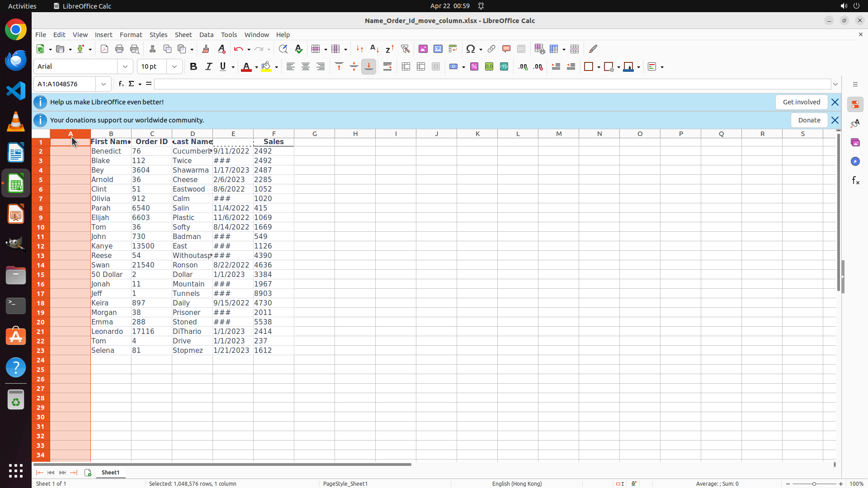
Task: Open the font size dropdown
Action: coord(175,67)
